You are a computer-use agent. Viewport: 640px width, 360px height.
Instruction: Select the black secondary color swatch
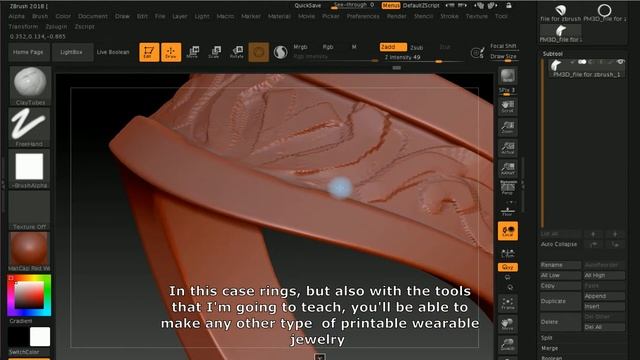pos(19,337)
